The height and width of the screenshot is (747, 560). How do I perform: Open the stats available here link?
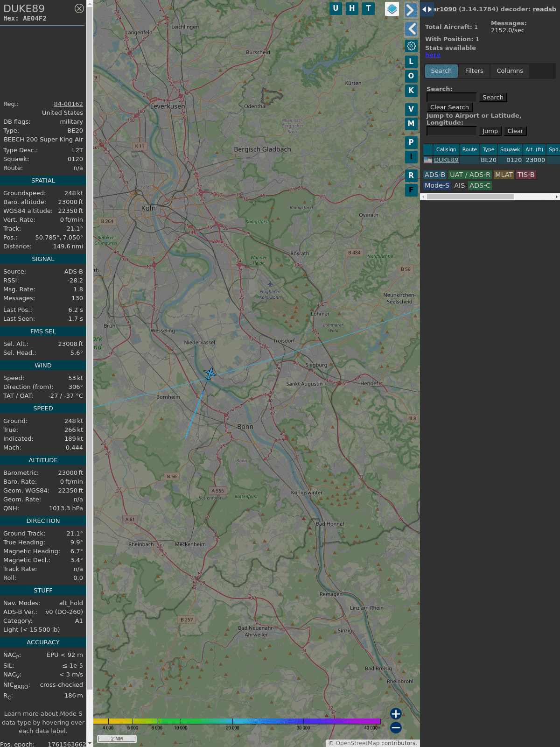[433, 55]
